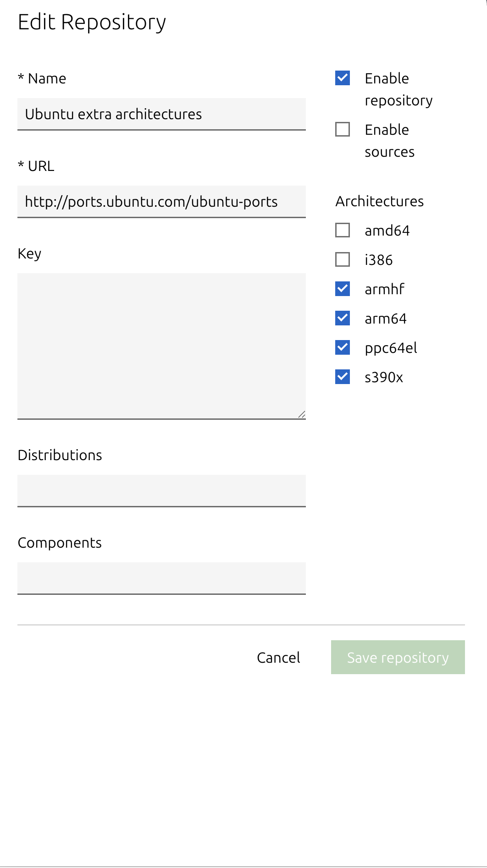This screenshot has width=487, height=868.
Task: Focus the URL text field
Action: [161, 202]
